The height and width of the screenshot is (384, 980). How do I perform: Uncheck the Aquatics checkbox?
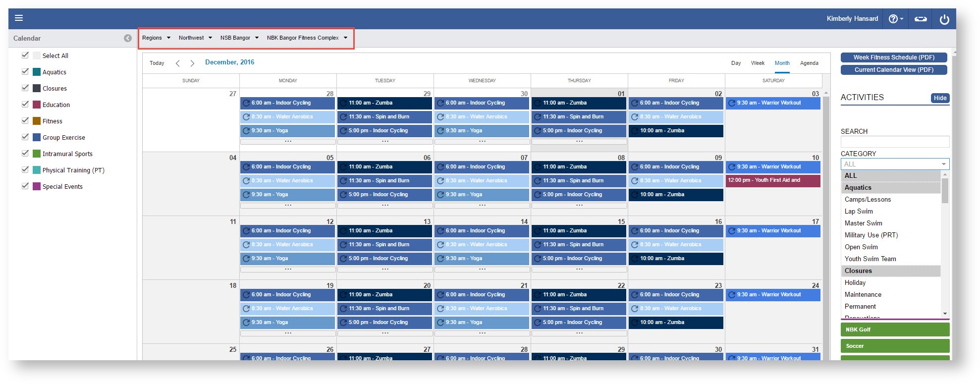[25, 72]
